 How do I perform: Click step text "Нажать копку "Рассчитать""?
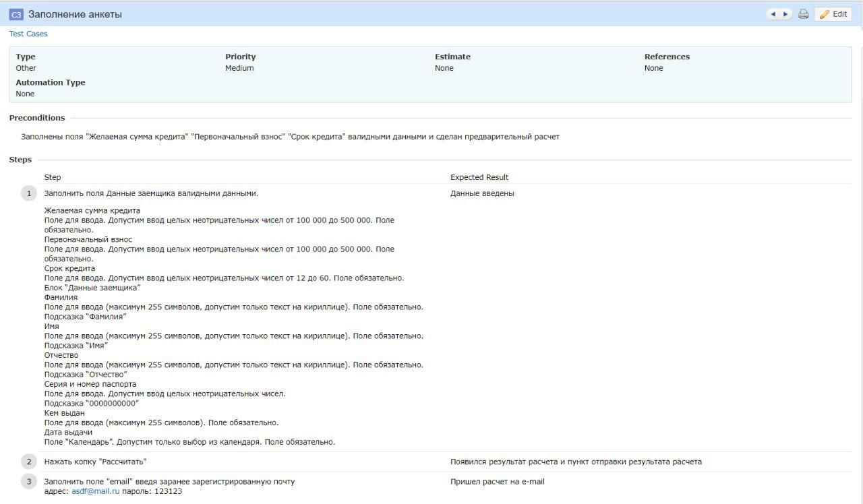click(x=95, y=462)
